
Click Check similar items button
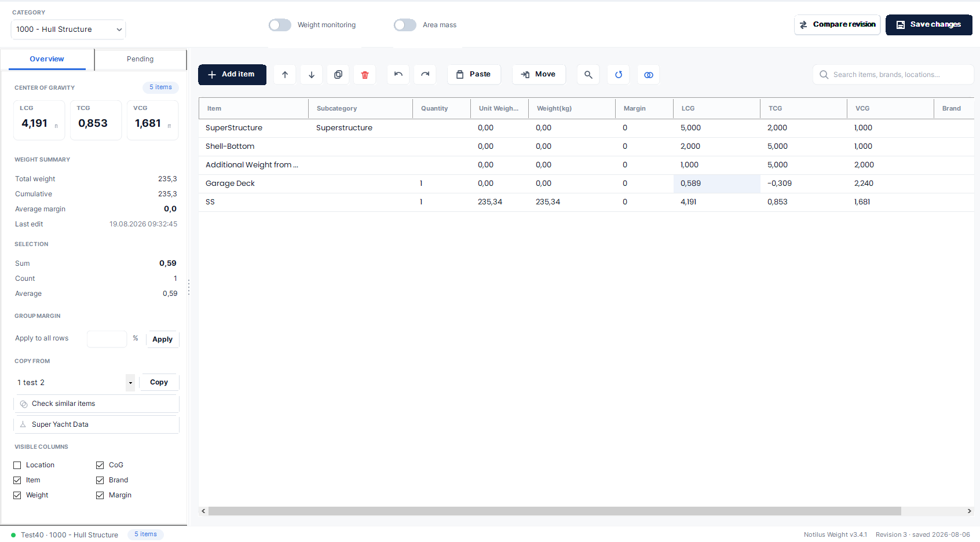(x=96, y=404)
